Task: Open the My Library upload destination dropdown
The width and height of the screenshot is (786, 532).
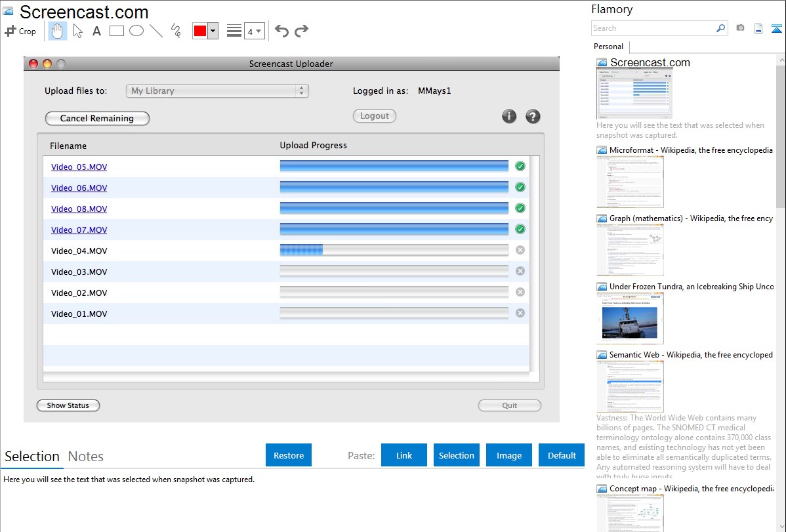Action: (x=217, y=91)
